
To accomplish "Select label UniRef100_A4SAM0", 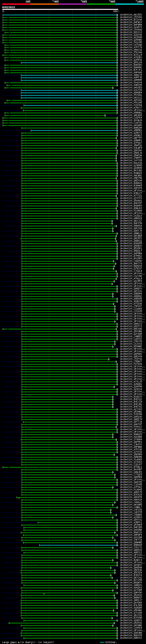I will point(131,125).
